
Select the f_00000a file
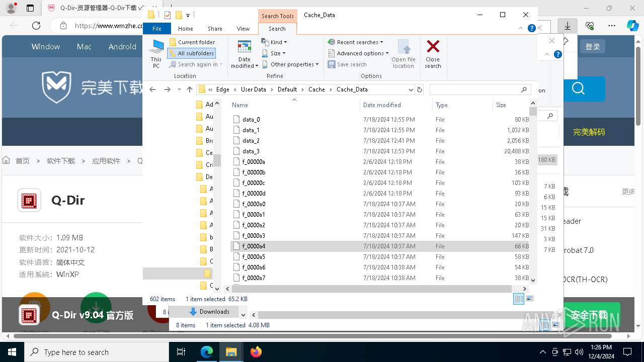(380, 162)
